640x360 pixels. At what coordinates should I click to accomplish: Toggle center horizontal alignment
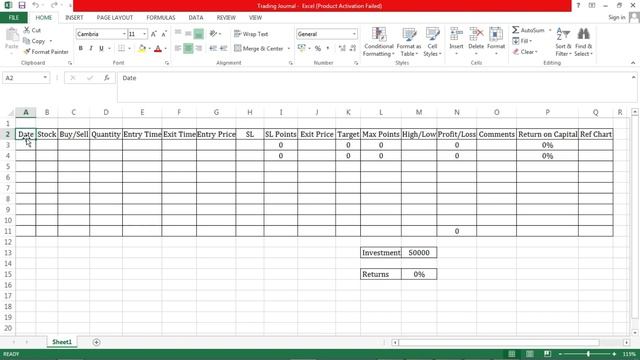tap(188, 49)
